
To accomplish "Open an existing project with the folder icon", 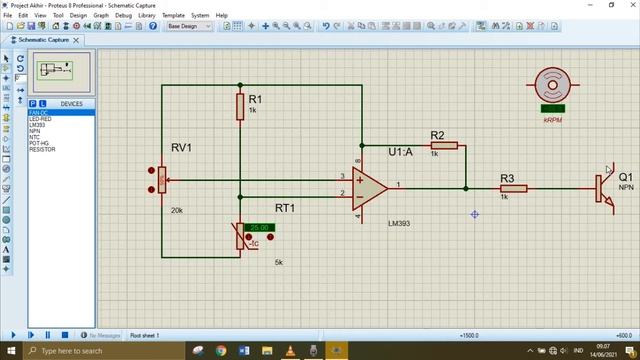I will (20, 26).
